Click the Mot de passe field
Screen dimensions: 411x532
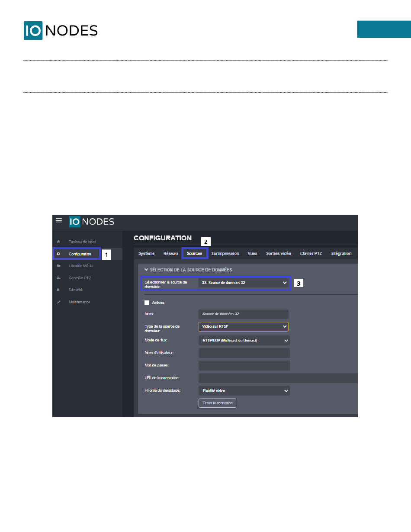244,365
